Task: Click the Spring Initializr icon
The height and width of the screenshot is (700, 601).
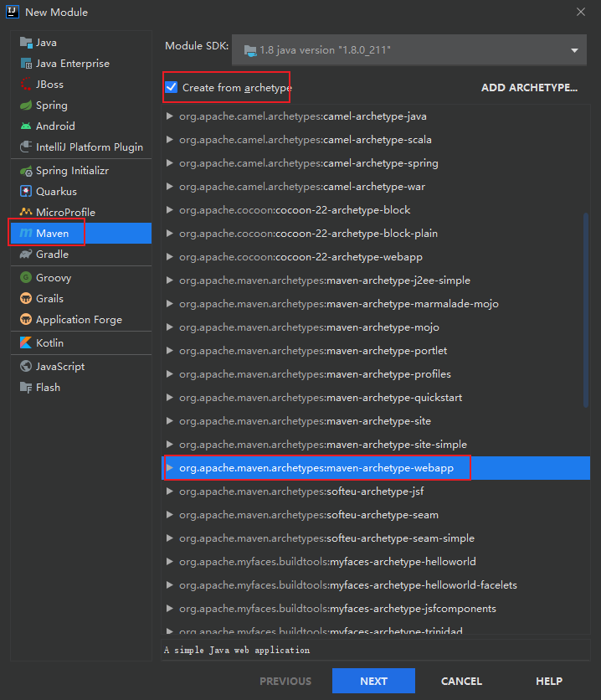Action: tap(26, 171)
